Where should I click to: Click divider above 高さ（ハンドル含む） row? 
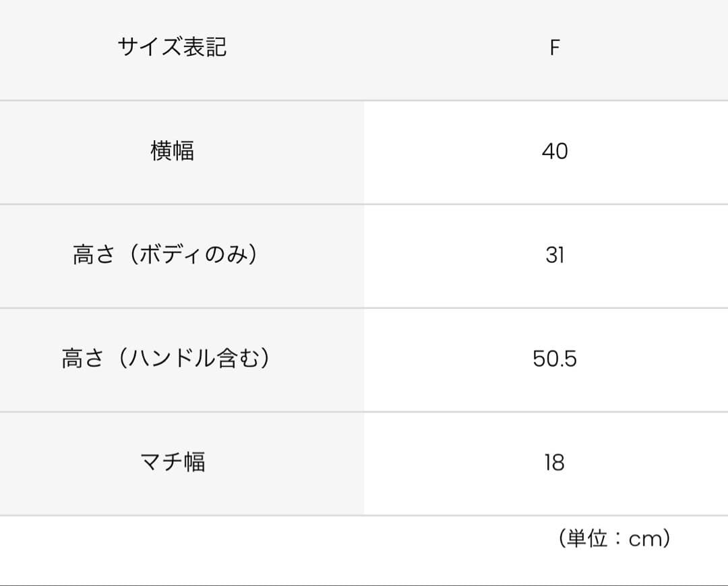tap(364, 307)
